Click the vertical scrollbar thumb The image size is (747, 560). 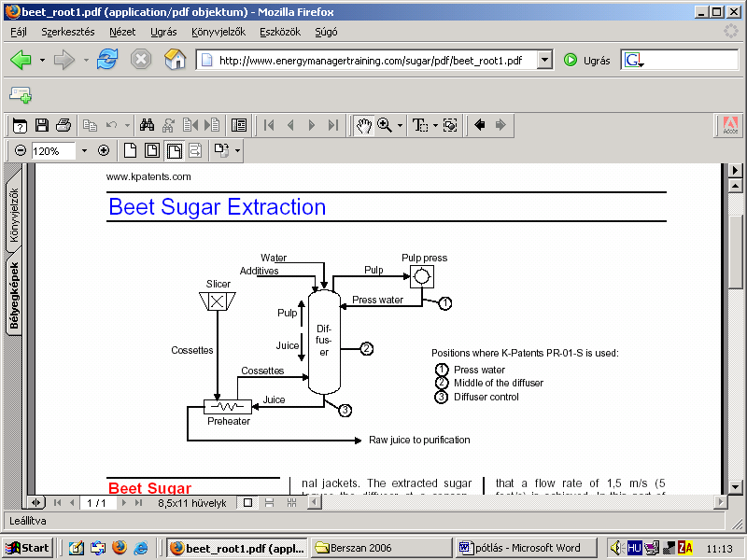735,253
